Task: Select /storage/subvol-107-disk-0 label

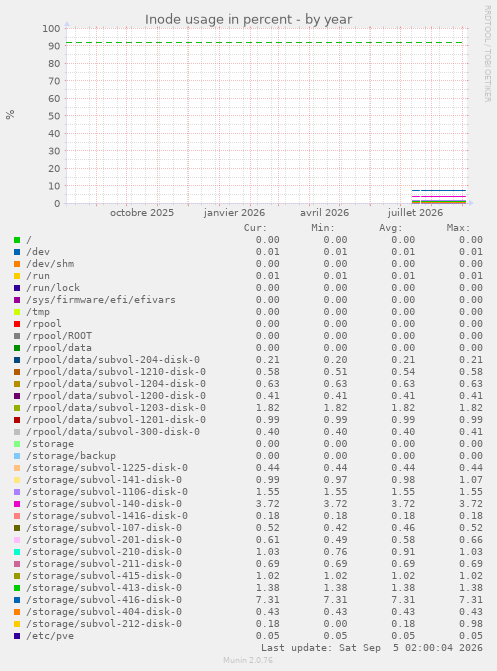Action: pyautogui.click(x=104, y=528)
